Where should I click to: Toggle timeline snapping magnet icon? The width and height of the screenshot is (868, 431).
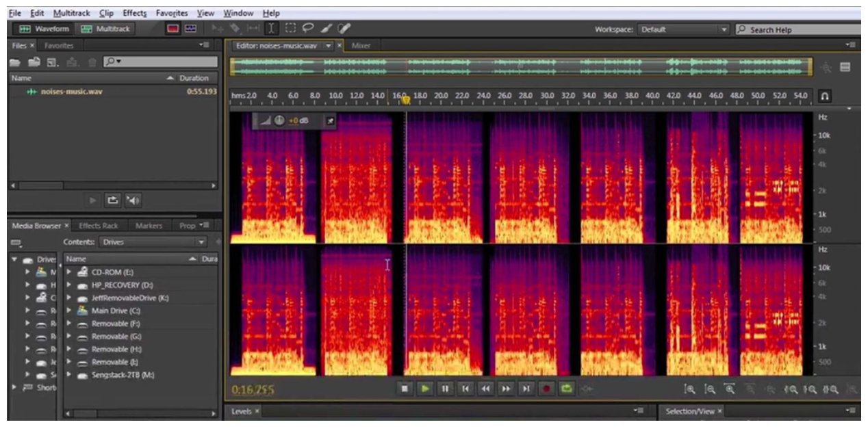(824, 97)
